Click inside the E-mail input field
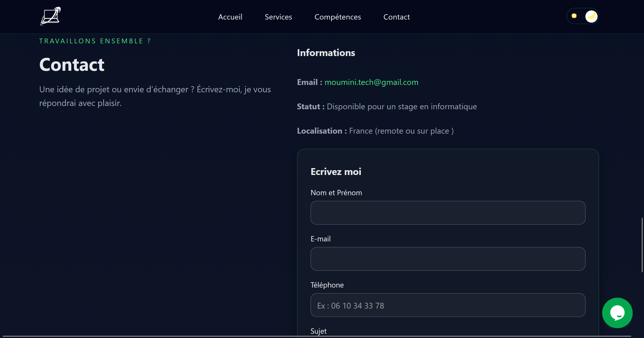The width and height of the screenshot is (644, 338). (448, 259)
